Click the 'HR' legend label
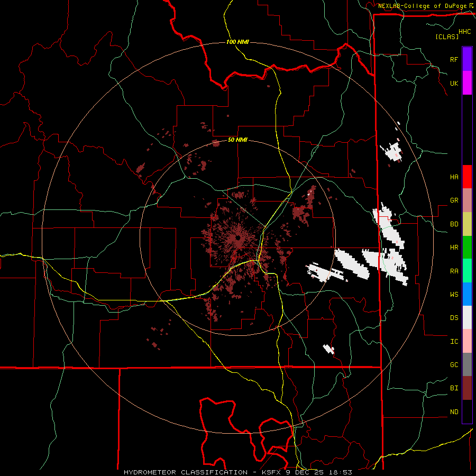 pos(454,248)
